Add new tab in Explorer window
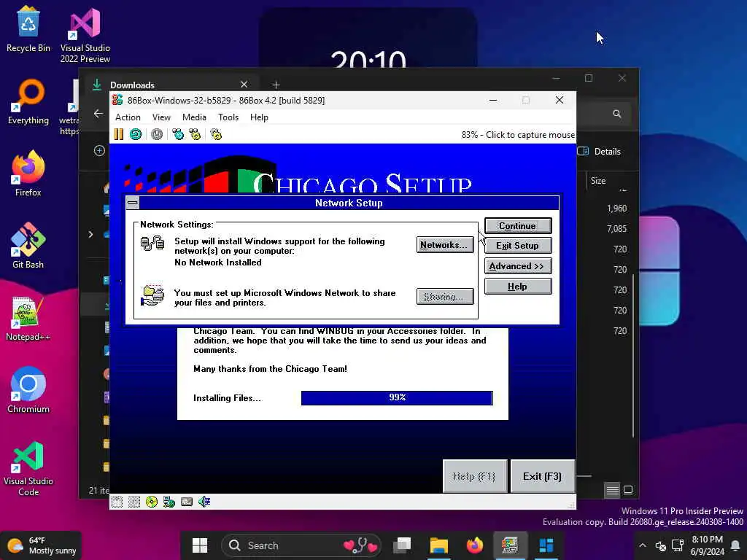This screenshot has width=747, height=560. 276,85
